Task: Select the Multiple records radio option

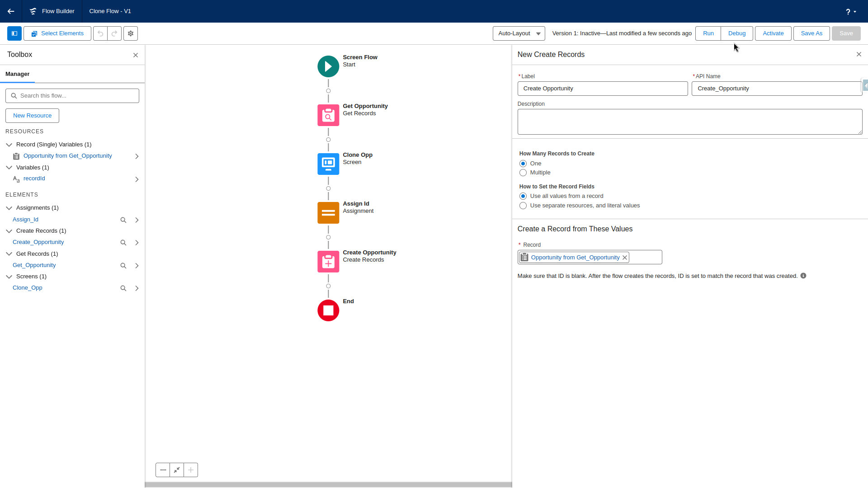Action: (x=523, y=173)
